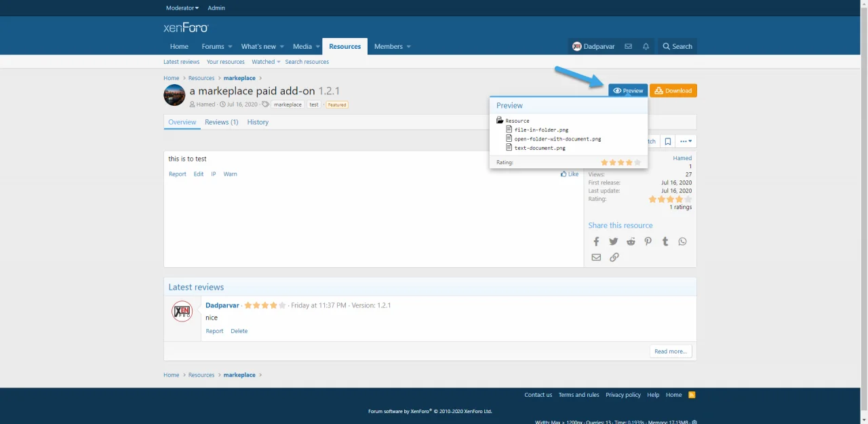Expand the more options ellipsis menu
The image size is (868, 424).
(x=686, y=141)
